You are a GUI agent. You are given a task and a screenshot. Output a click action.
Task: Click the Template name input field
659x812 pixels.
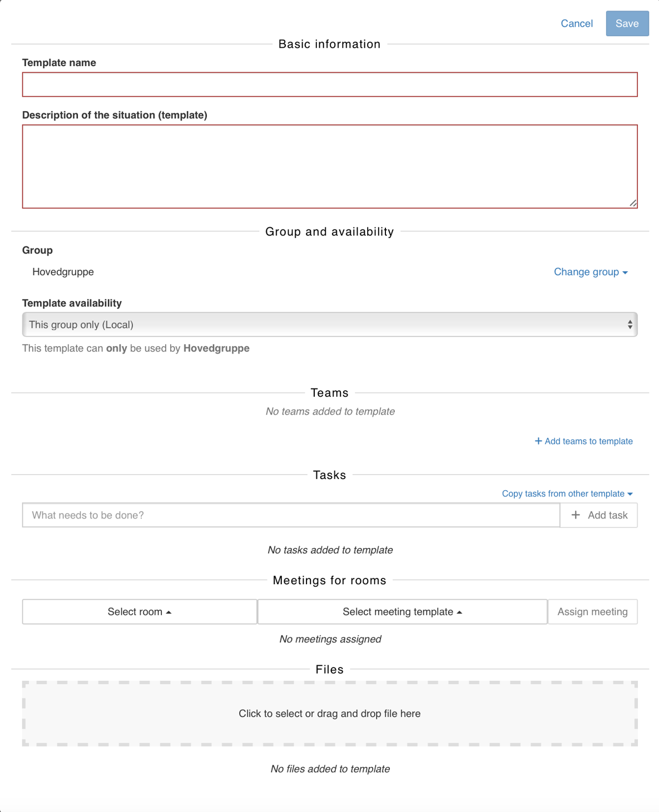[329, 84]
